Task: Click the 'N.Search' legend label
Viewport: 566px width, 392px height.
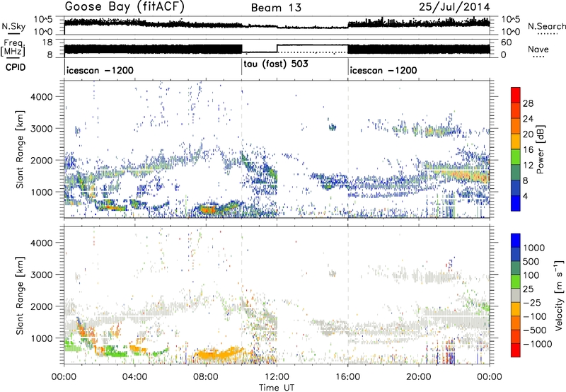Action: click(546, 26)
